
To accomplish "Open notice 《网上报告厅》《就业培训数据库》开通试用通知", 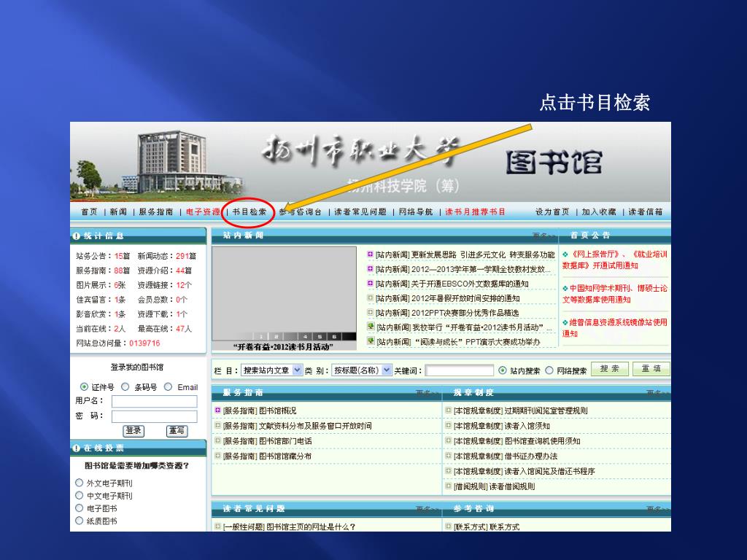I will pos(614,260).
